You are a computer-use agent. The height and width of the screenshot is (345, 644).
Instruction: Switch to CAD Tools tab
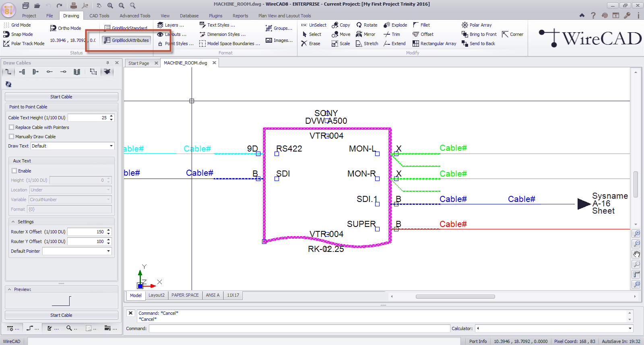pos(99,16)
